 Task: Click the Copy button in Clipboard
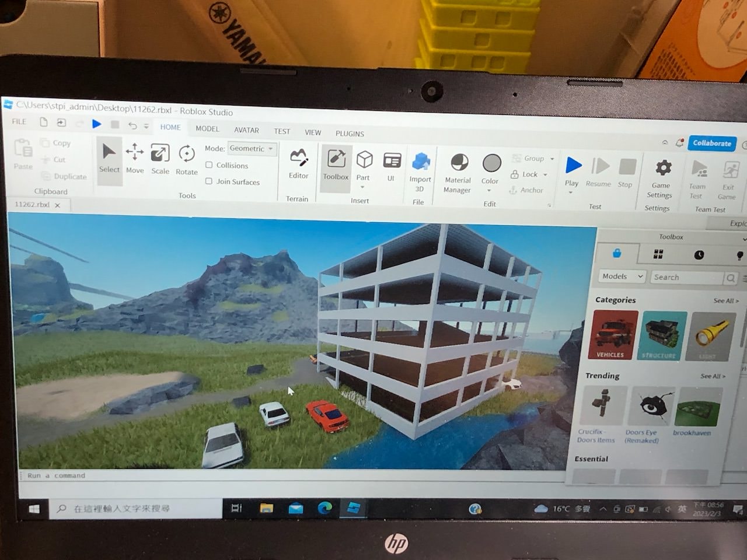click(56, 143)
